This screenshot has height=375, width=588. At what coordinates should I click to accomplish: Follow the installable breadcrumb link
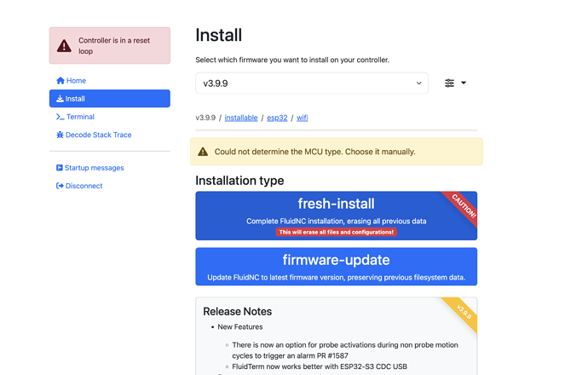click(x=241, y=118)
